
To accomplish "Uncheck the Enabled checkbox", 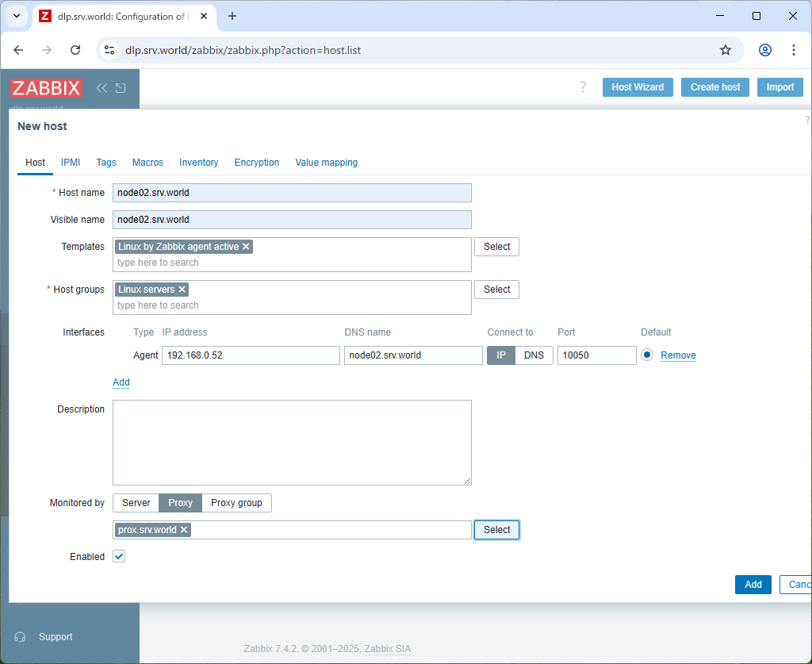I will [x=119, y=557].
